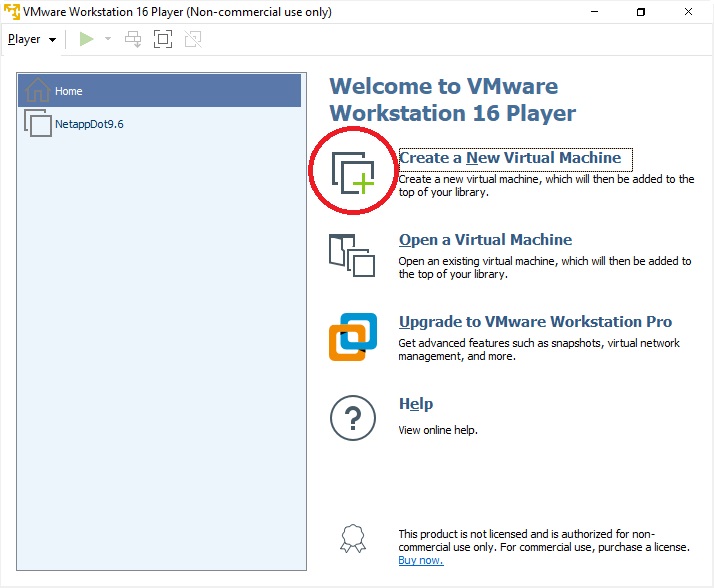Open the Player menu dropdown

[x=31, y=39]
